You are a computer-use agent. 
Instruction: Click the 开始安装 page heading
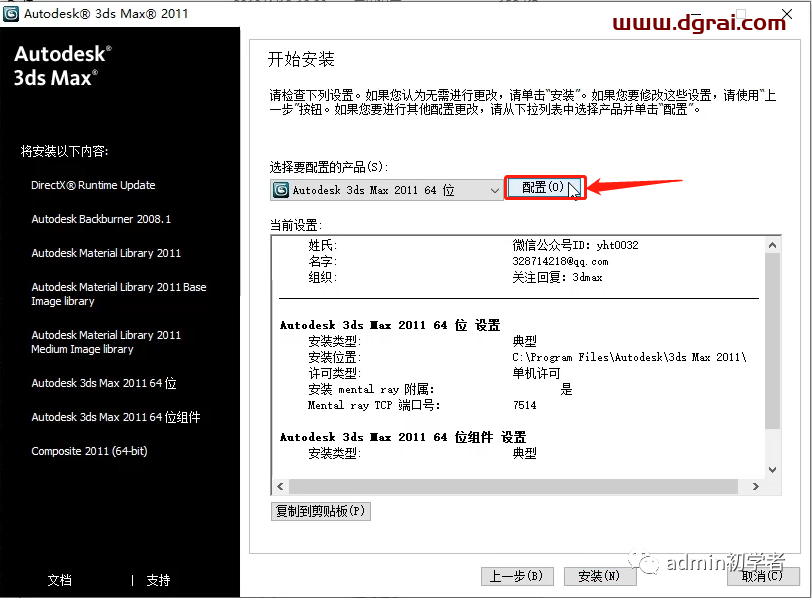click(x=301, y=59)
